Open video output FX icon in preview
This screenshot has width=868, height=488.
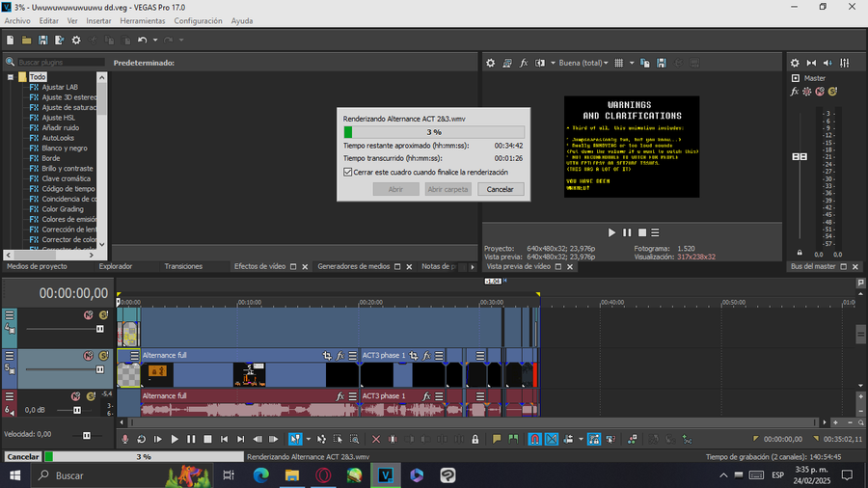click(x=523, y=63)
